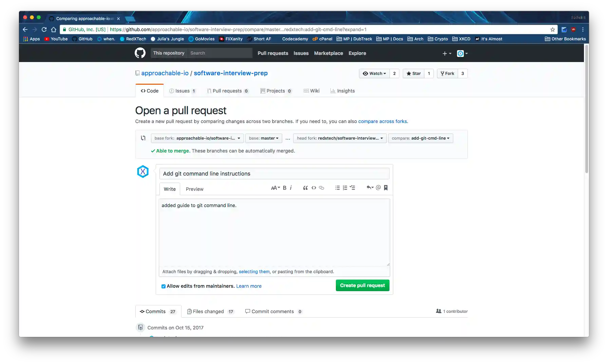Click the switch base and head icon
This screenshot has width=608, height=364.
pyautogui.click(x=143, y=138)
